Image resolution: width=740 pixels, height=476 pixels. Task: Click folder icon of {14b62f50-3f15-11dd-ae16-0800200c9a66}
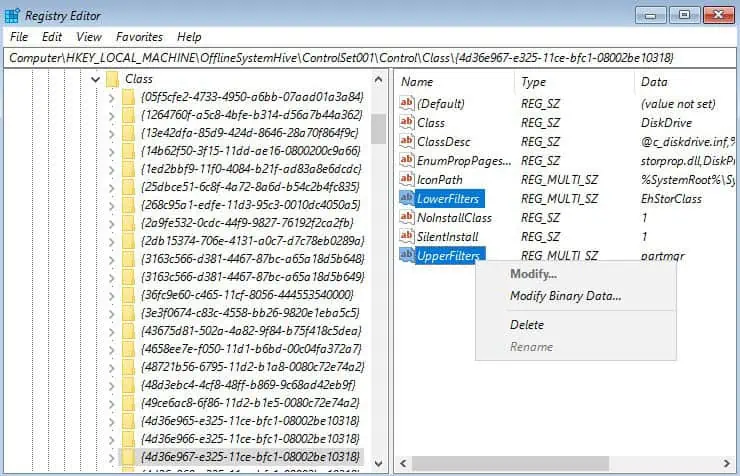coord(128,151)
